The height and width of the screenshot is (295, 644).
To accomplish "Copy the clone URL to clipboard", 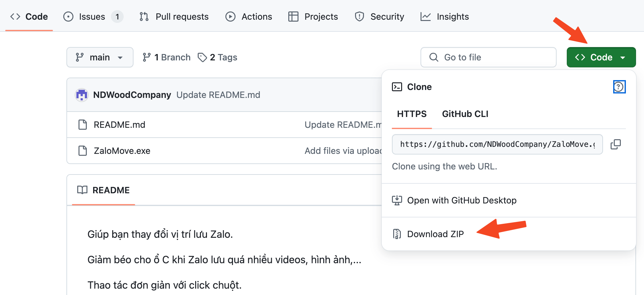I will click(616, 144).
